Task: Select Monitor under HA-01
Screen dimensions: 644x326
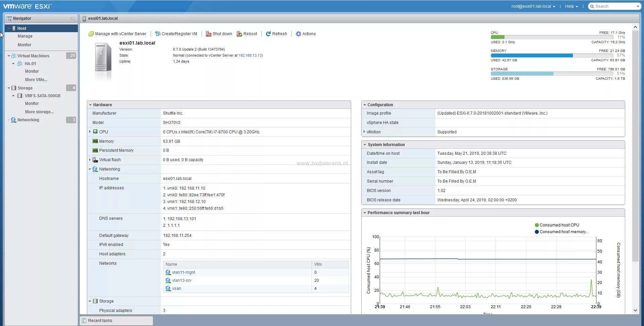Action: (32, 71)
